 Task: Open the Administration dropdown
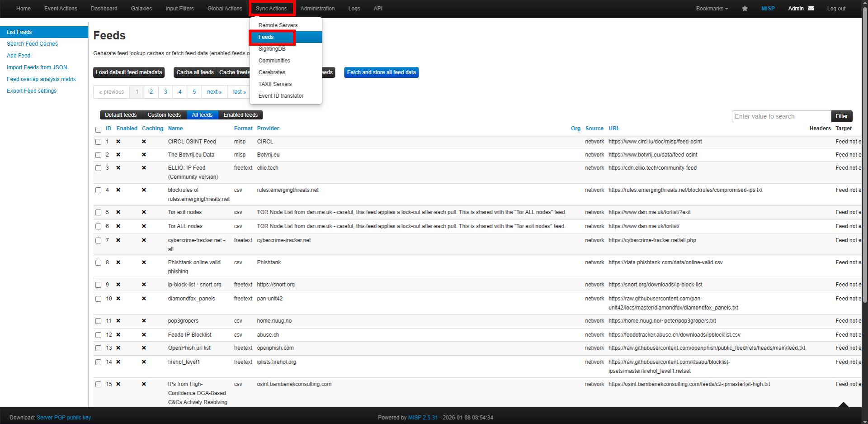[317, 9]
